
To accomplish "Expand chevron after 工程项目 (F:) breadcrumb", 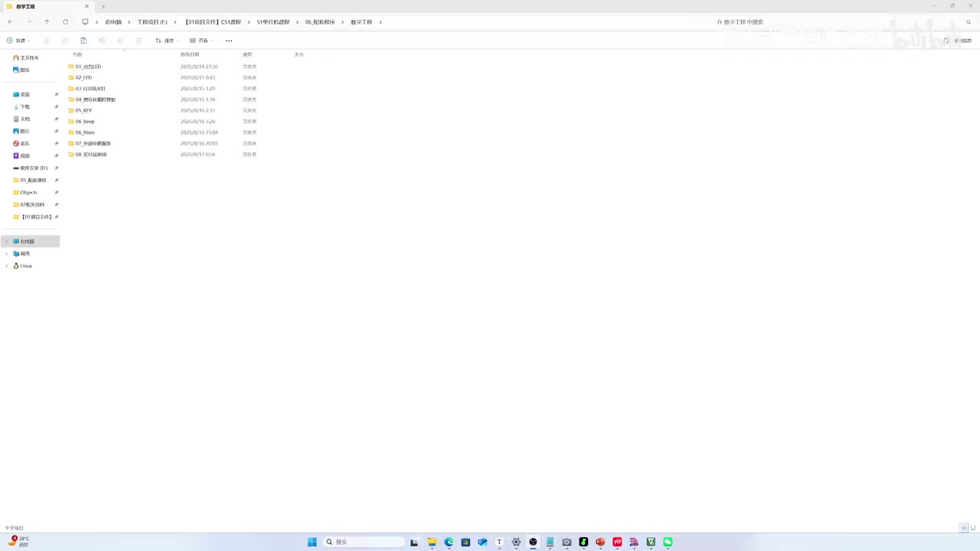I will click(x=175, y=22).
